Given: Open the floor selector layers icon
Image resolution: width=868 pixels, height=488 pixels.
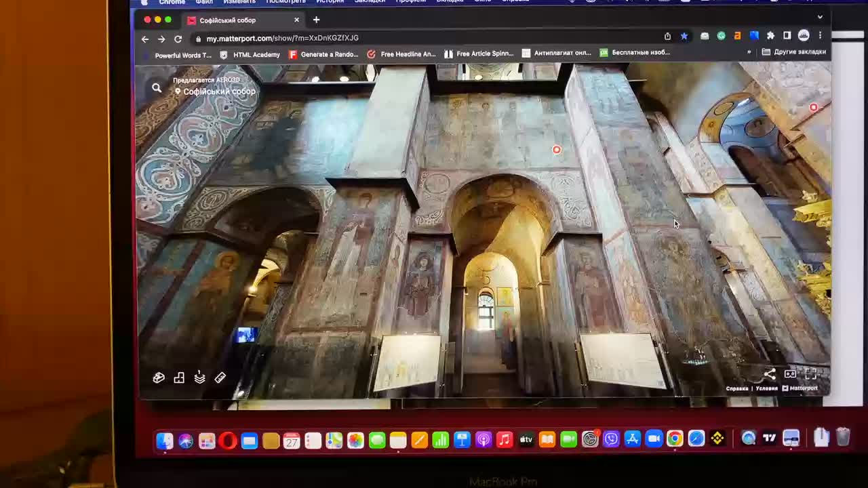Looking at the screenshot, I should pyautogui.click(x=199, y=378).
